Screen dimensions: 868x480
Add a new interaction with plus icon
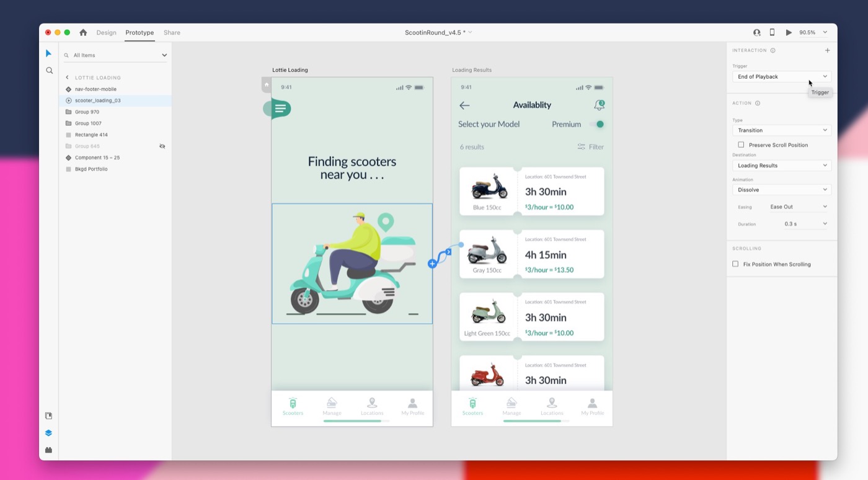pyautogui.click(x=827, y=50)
